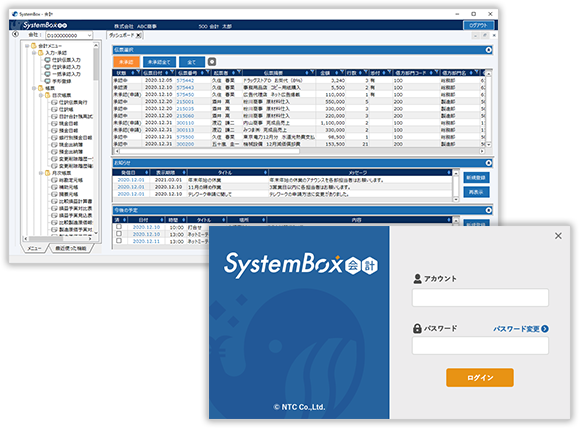
Task: Collapse the 今後の予定 panel via round icon
Action: [x=489, y=210]
